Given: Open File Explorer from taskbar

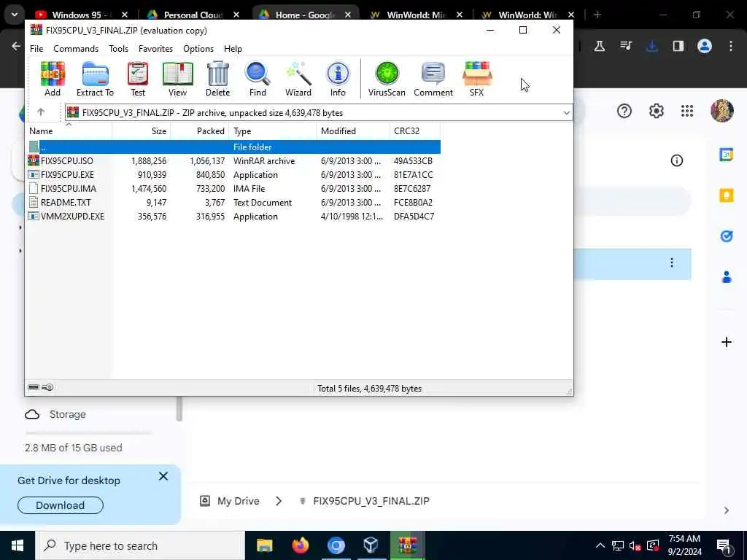Looking at the screenshot, I should coord(264,545).
